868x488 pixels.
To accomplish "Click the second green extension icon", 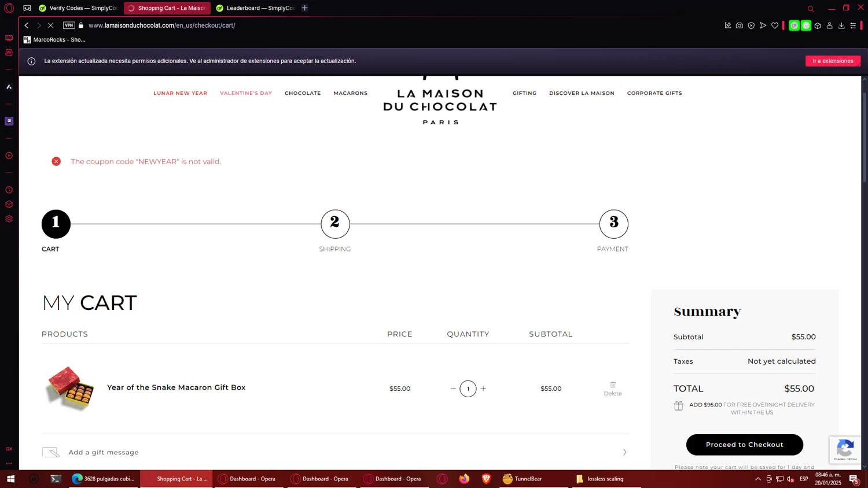I will click(806, 25).
